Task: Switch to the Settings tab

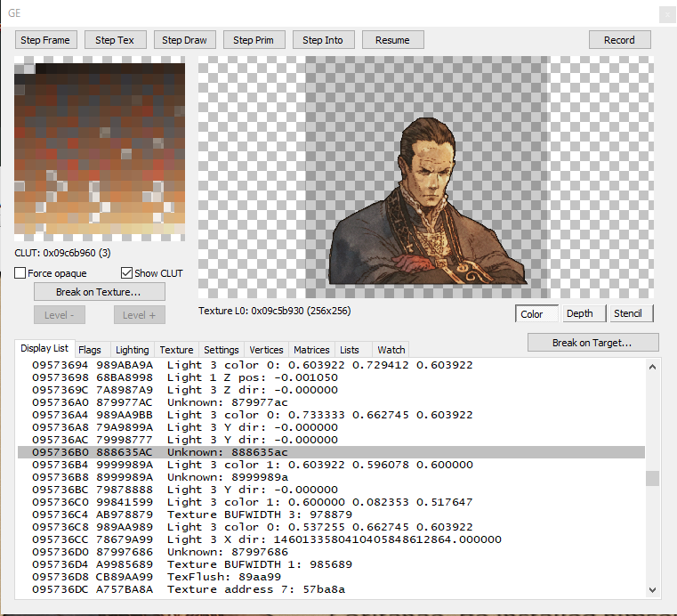Action: [221, 350]
